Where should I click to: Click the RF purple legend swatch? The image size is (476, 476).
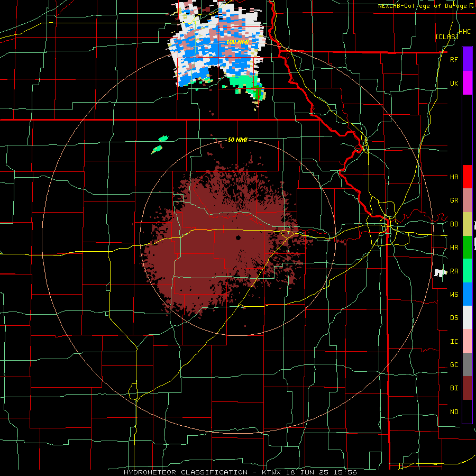click(x=467, y=59)
